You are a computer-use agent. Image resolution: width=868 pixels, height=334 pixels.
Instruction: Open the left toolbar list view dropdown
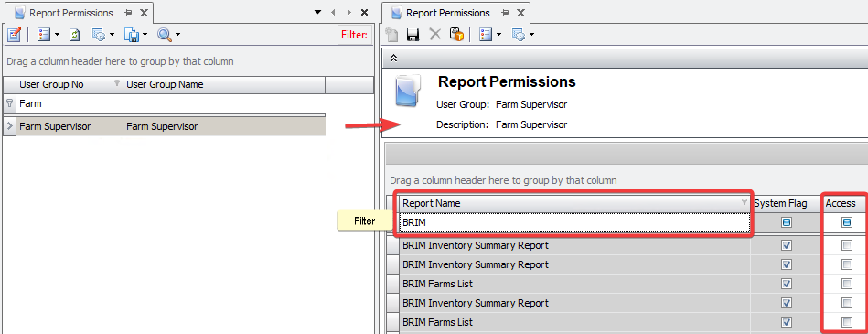58,35
